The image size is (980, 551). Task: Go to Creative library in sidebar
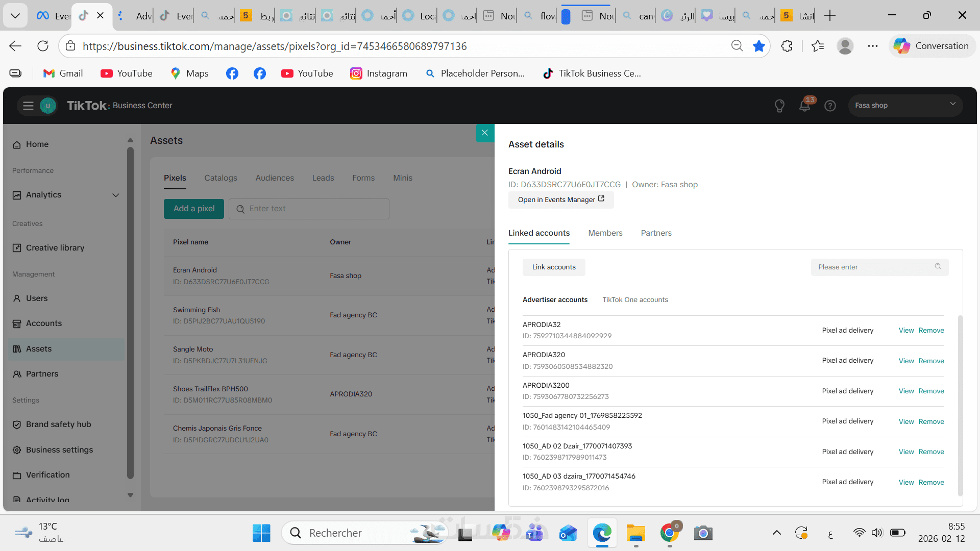pos(55,248)
